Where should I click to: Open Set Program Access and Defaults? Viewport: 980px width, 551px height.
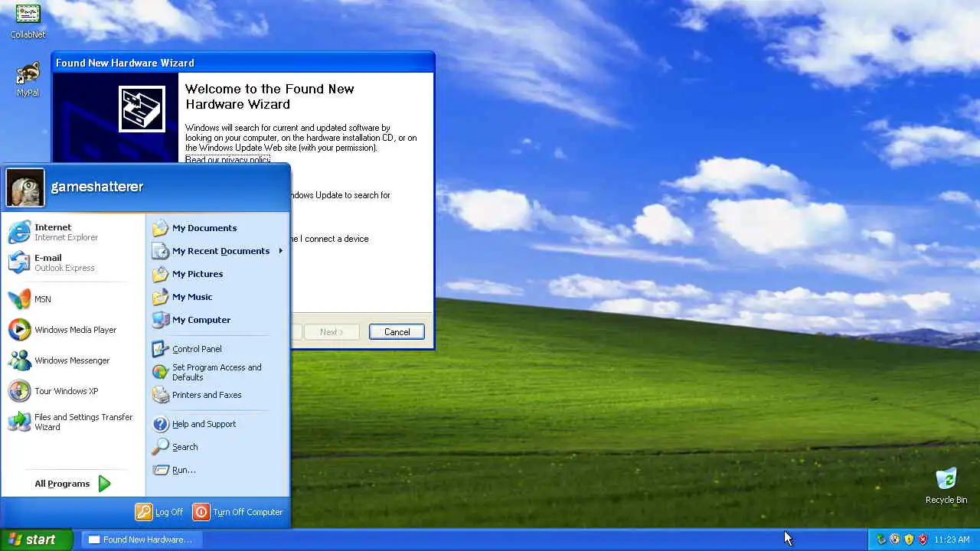point(217,372)
